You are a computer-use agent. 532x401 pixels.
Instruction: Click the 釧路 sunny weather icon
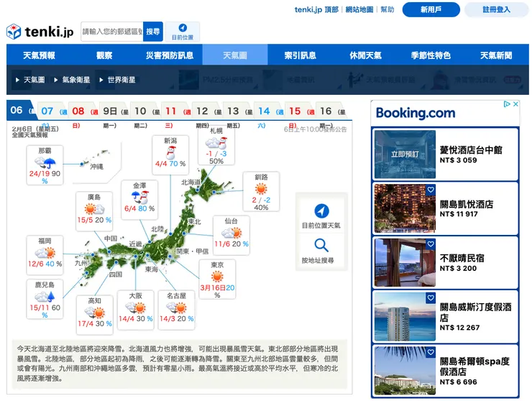click(261, 188)
